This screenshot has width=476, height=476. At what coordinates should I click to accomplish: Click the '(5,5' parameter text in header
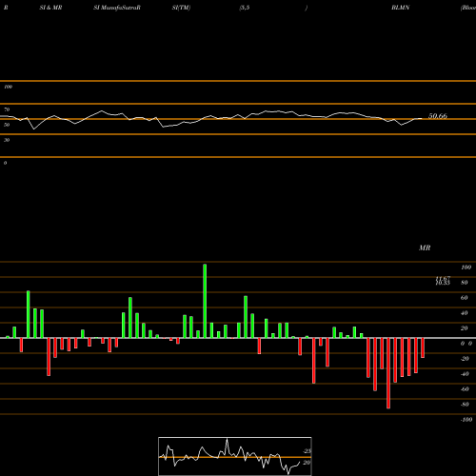[x=245, y=8]
